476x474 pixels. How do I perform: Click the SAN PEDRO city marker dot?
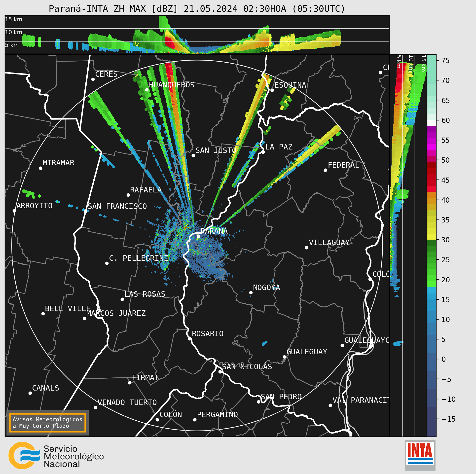click(258, 402)
